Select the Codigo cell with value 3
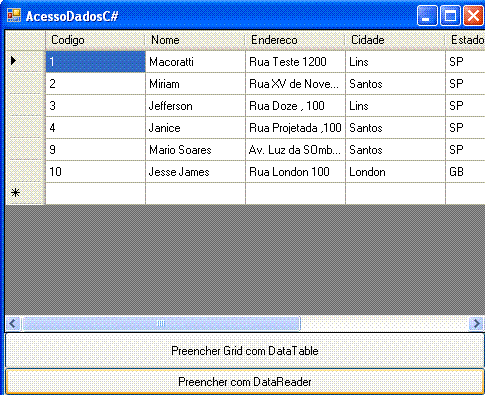485x395 pixels. [95, 105]
